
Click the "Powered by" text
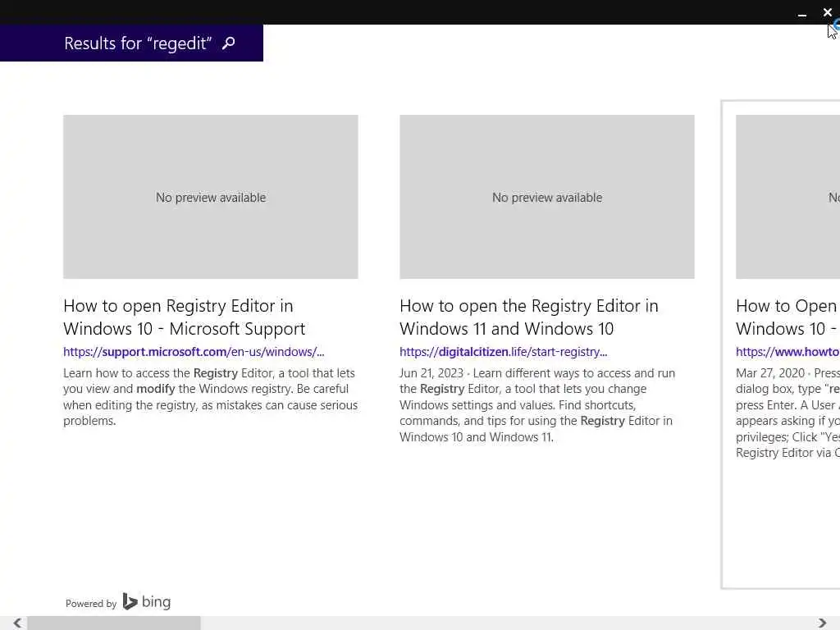pyautogui.click(x=91, y=604)
